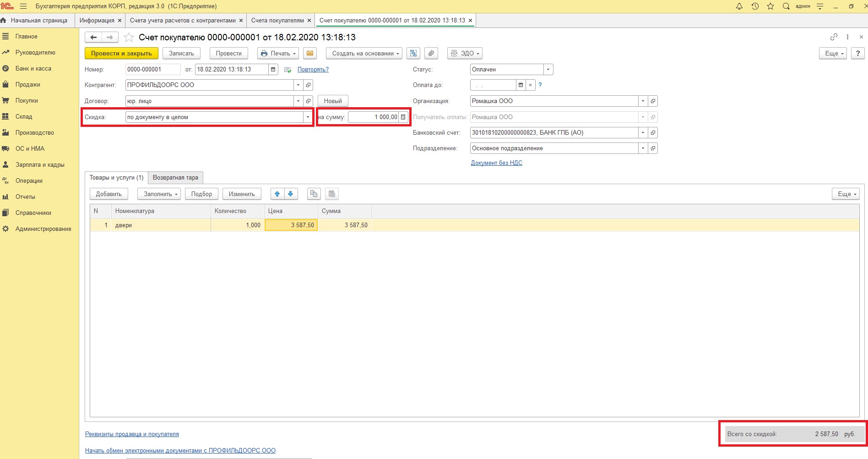
Task: Expand the Контрагент dropdown arrow
Action: tap(298, 85)
